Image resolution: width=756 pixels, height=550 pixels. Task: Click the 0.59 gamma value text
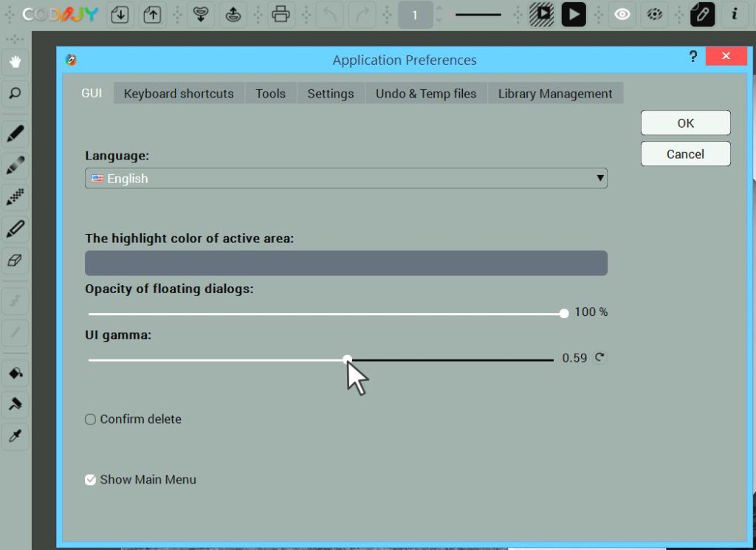click(x=574, y=358)
